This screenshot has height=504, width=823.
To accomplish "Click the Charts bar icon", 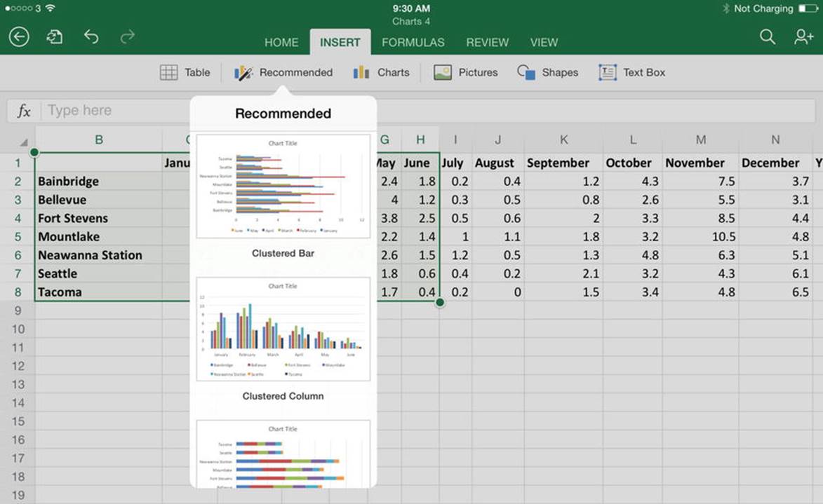I will tap(361, 72).
